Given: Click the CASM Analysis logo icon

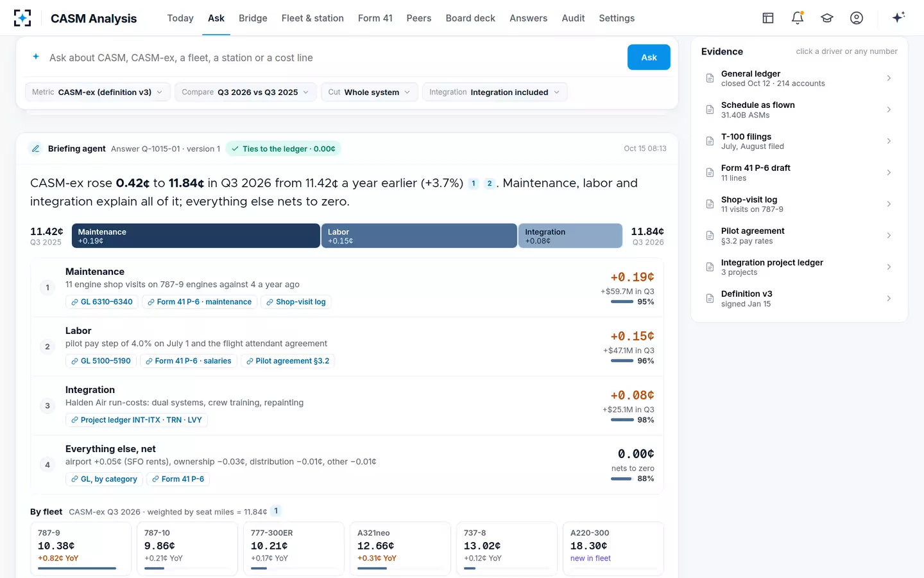Looking at the screenshot, I should tap(22, 18).
